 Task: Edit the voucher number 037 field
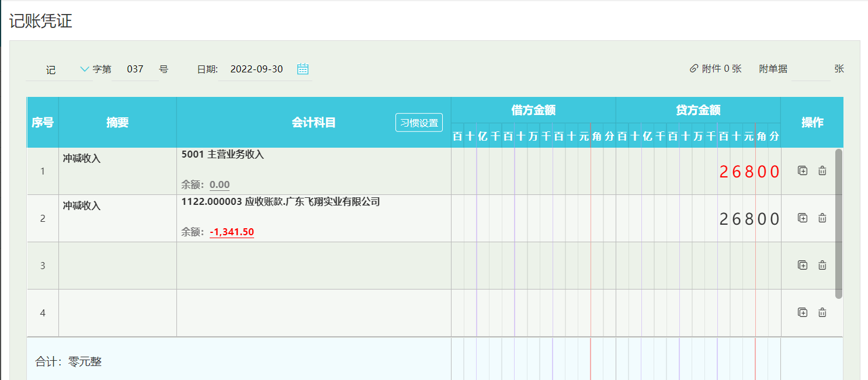tap(135, 69)
